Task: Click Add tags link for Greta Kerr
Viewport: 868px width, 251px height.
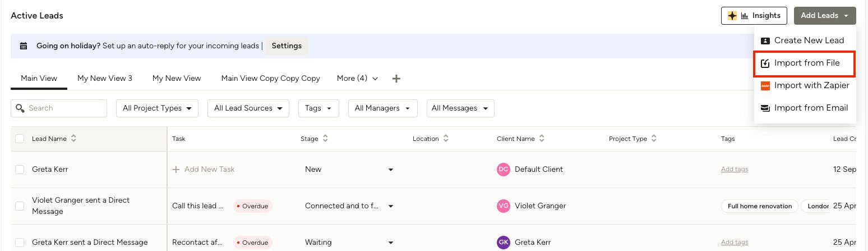Action: click(734, 170)
